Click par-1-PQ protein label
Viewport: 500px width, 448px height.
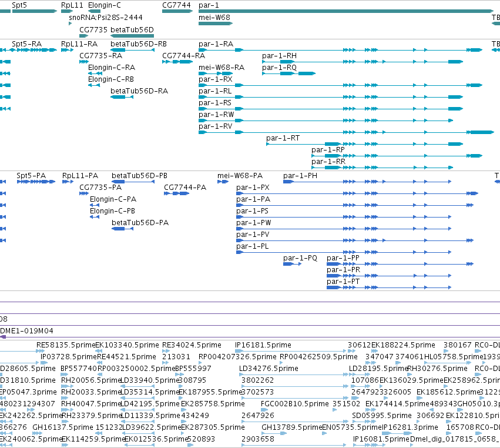point(300,258)
